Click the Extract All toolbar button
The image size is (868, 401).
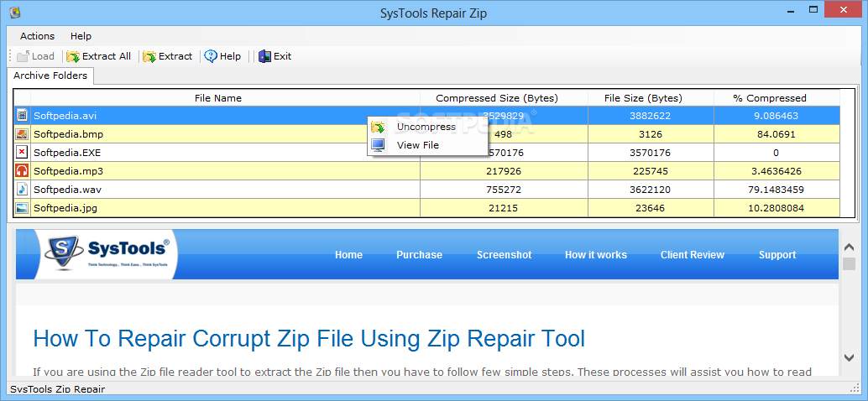(98, 56)
